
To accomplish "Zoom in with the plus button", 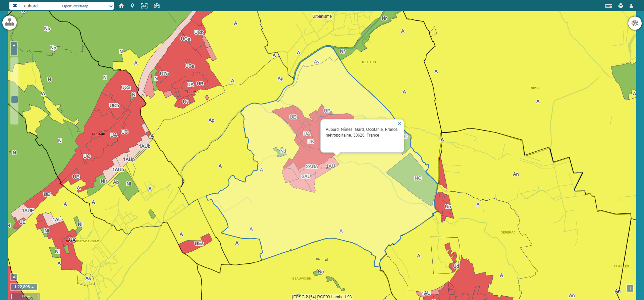I will coord(14,45).
